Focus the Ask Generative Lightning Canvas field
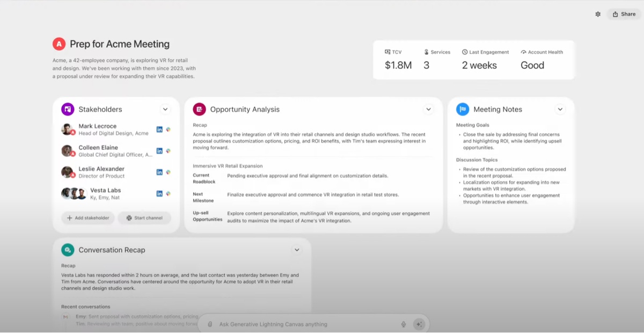Image resolution: width=644 pixels, height=333 pixels. pyautogui.click(x=306, y=324)
